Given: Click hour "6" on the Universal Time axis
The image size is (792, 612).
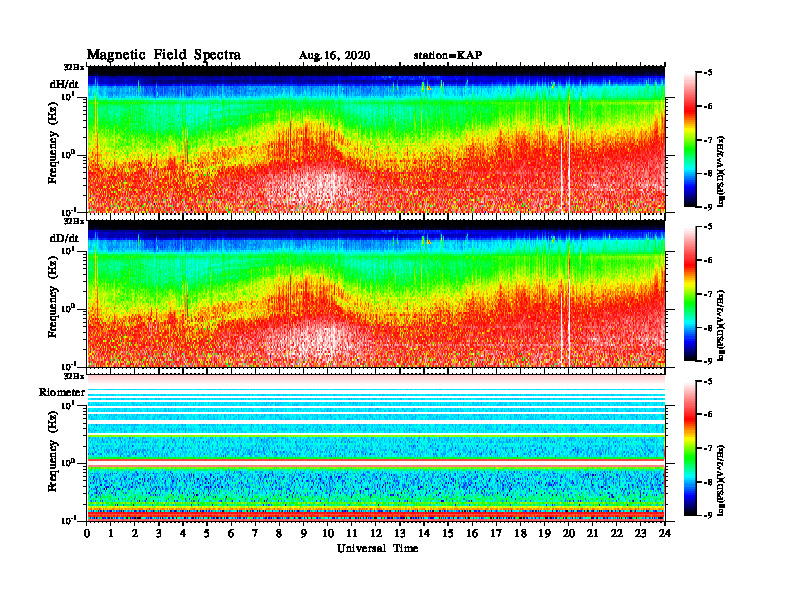Looking at the screenshot, I should (231, 534).
